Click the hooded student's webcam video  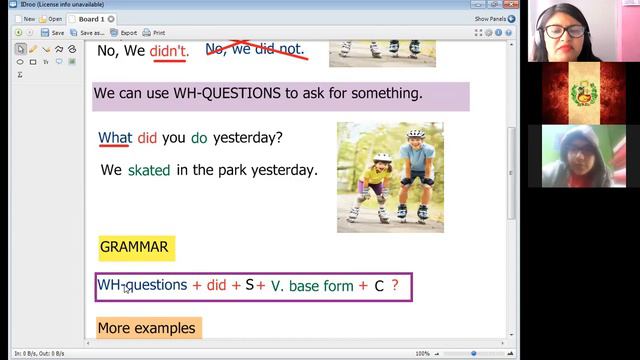click(x=584, y=156)
